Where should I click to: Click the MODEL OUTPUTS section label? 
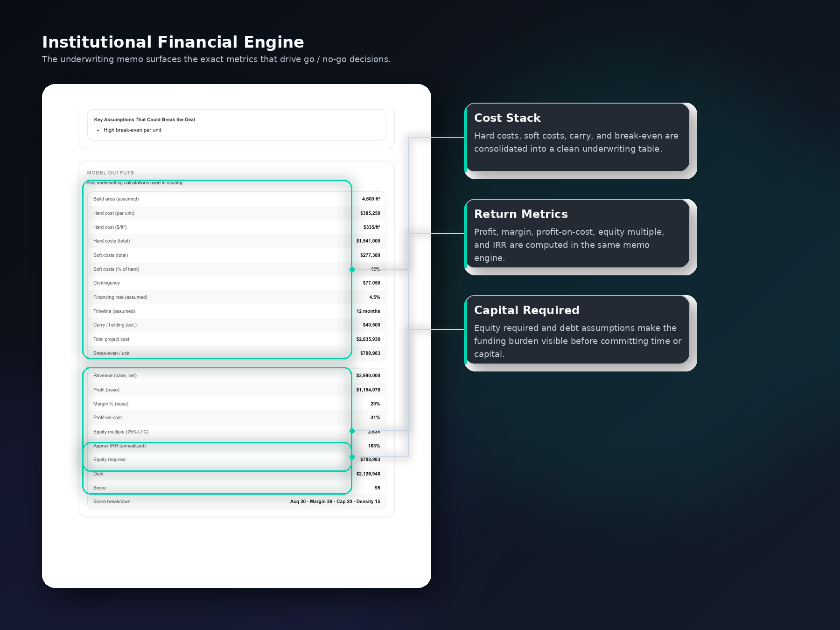click(x=111, y=173)
